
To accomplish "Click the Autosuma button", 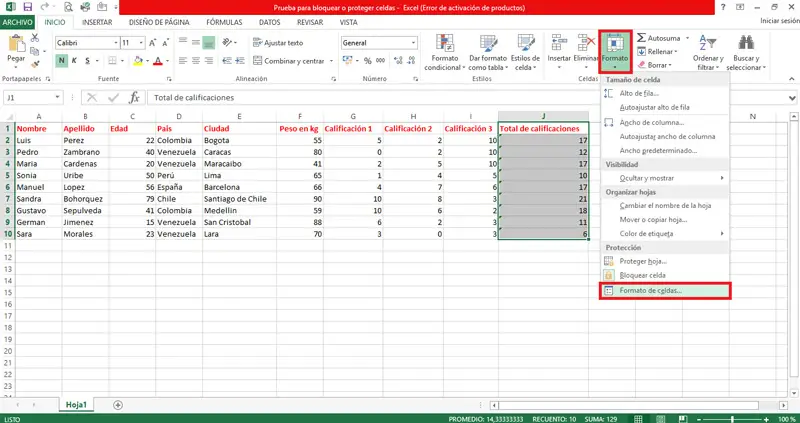I will [659, 38].
